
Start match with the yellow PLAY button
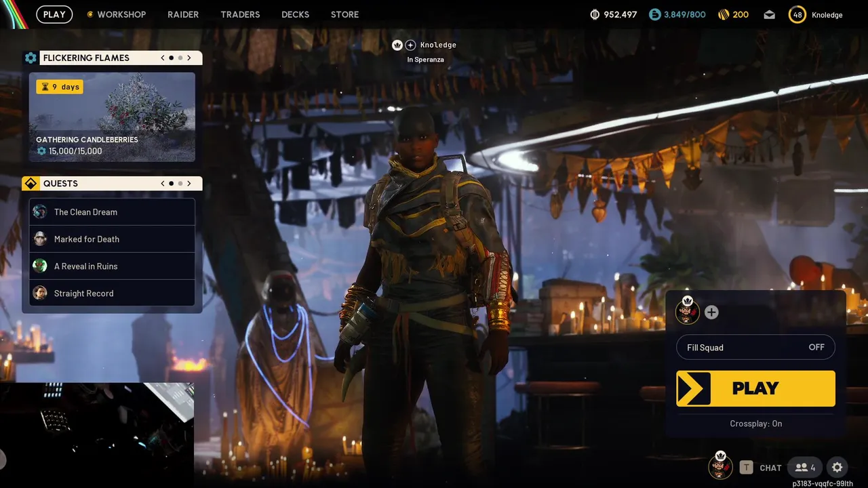pyautogui.click(x=755, y=388)
